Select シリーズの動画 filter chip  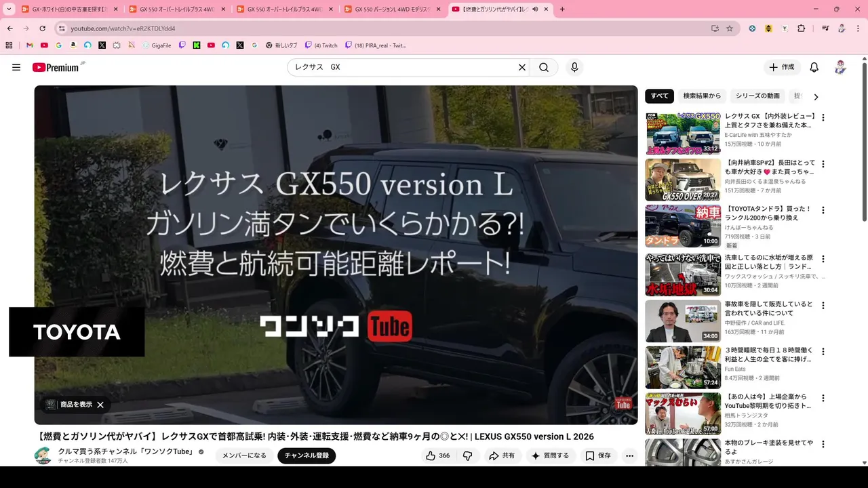pos(757,96)
